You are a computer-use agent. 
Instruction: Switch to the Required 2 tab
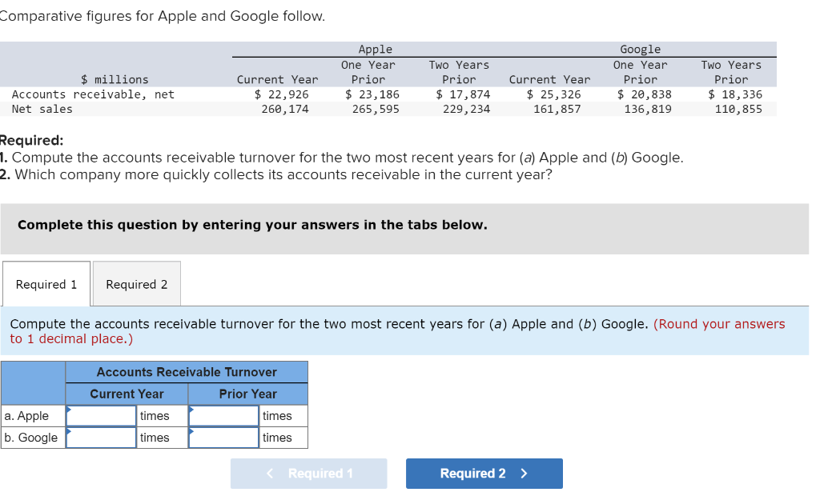tap(136, 284)
